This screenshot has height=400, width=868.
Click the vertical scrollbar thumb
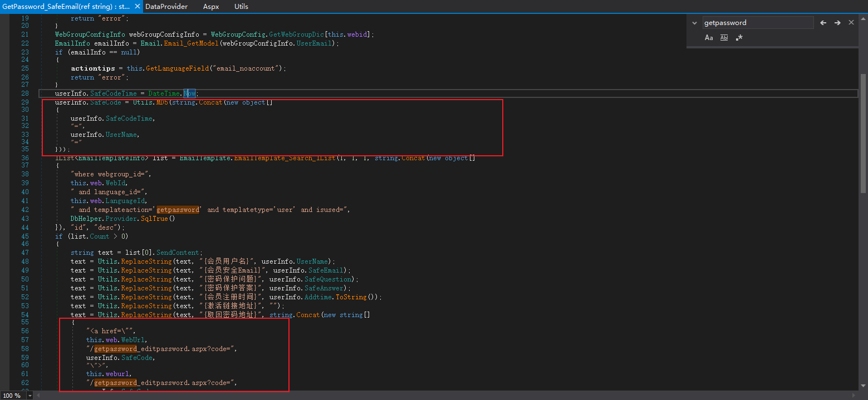(x=864, y=134)
